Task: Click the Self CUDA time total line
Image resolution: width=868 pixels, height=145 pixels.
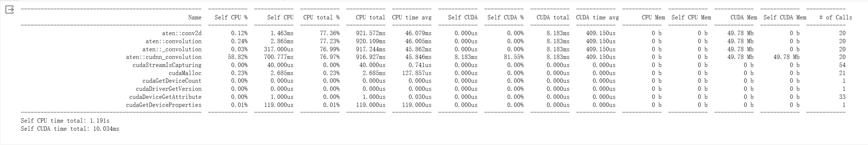Action: 70,129
